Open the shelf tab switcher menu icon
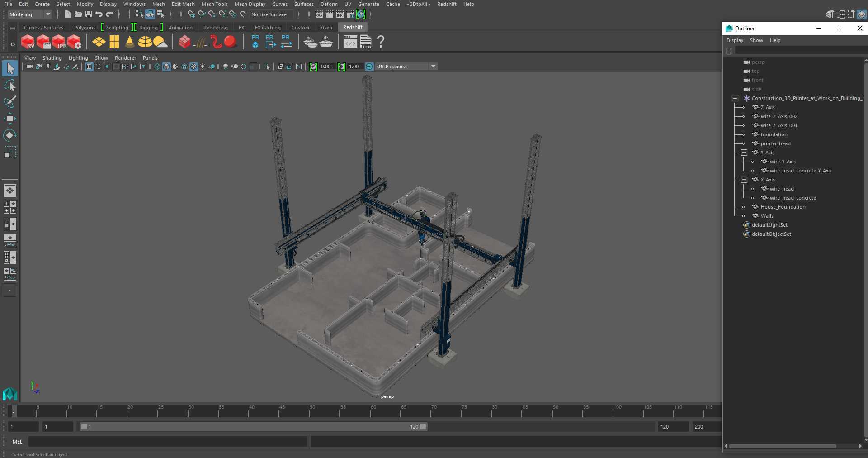This screenshot has width=868, height=458. [13, 28]
